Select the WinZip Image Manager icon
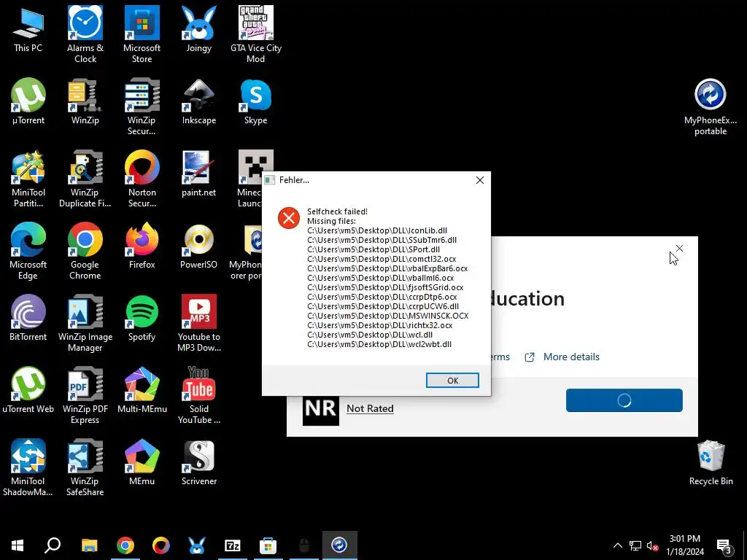Screen dimensions: 747x560 pos(85,323)
